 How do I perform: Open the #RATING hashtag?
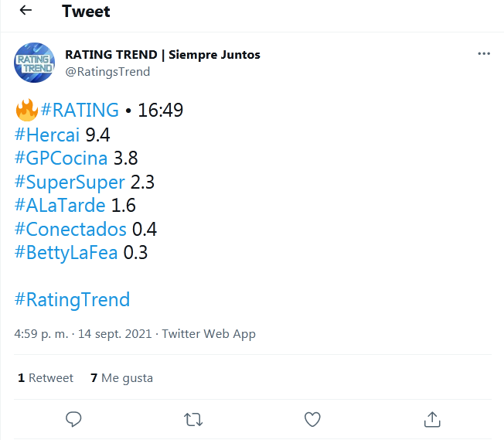[x=80, y=110]
